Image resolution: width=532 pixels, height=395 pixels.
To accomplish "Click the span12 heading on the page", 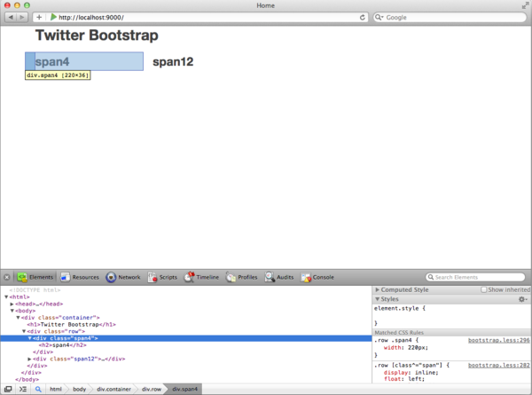I will (x=173, y=62).
